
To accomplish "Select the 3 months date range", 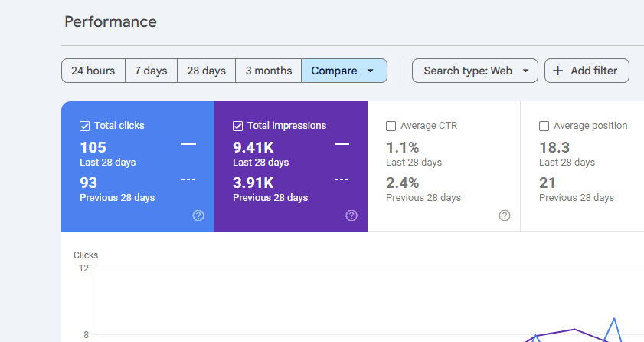I will (x=268, y=71).
